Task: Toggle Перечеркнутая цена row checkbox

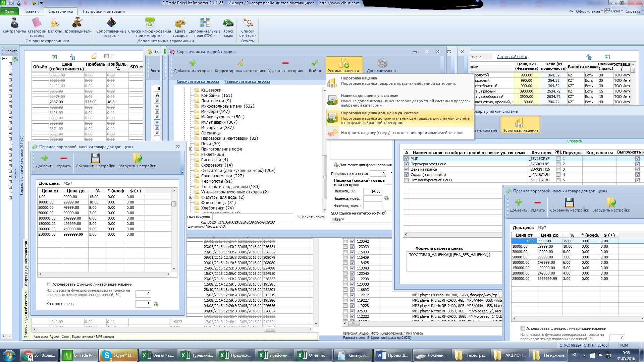Action: pyautogui.click(x=407, y=164)
